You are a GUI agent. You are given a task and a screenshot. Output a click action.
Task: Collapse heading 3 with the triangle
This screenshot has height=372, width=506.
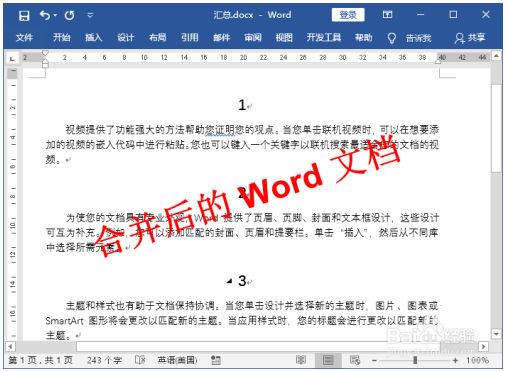click(229, 281)
